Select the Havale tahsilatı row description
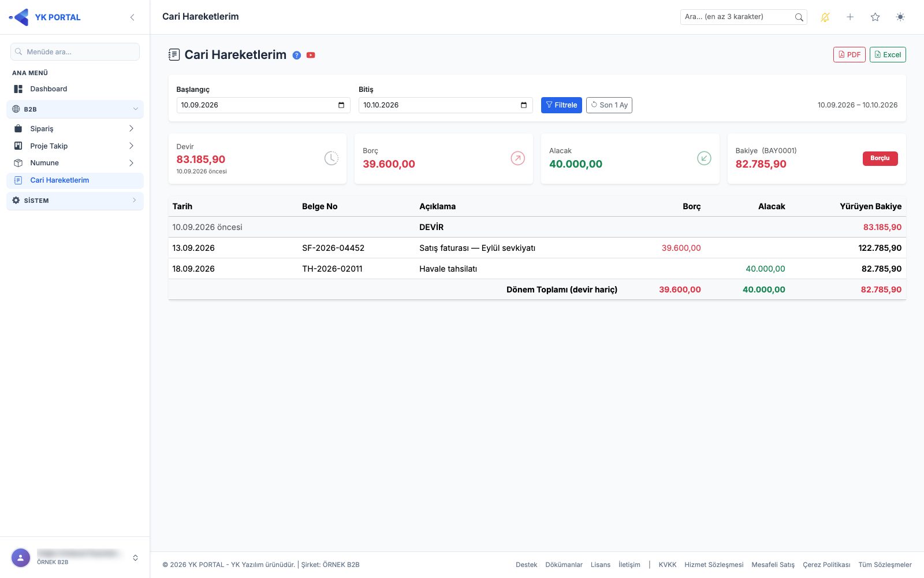Image resolution: width=924 pixels, height=578 pixels. click(x=448, y=269)
